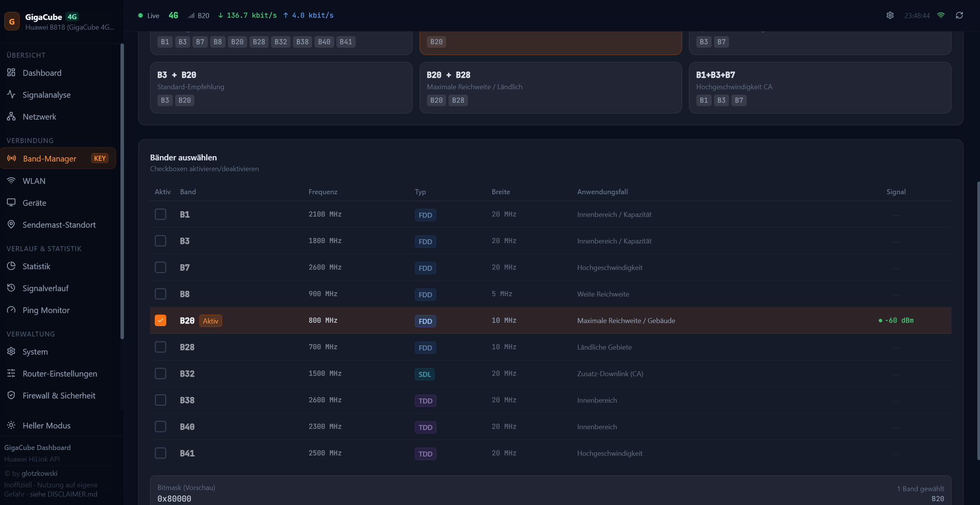Click the Signalverlauf history icon
Viewport: 980px width, 505px height.
pyautogui.click(x=11, y=288)
